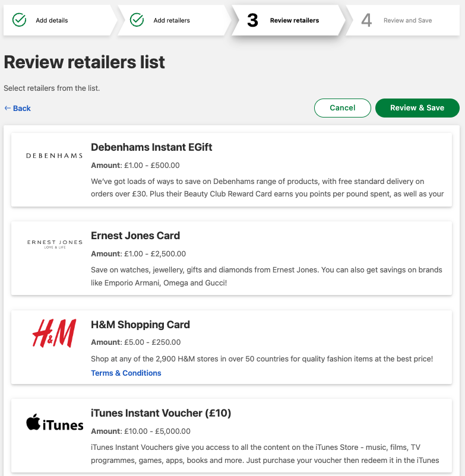Click the step number 3 indicator

click(x=252, y=20)
